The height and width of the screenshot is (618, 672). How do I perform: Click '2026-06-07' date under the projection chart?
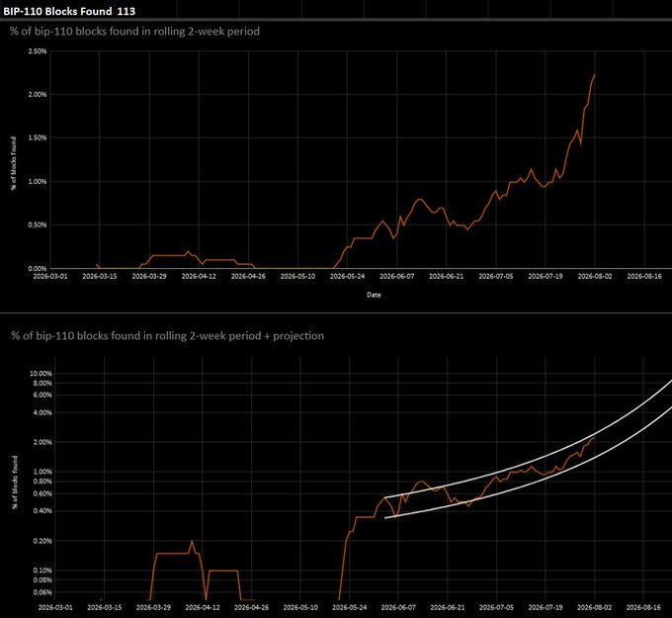point(398,607)
